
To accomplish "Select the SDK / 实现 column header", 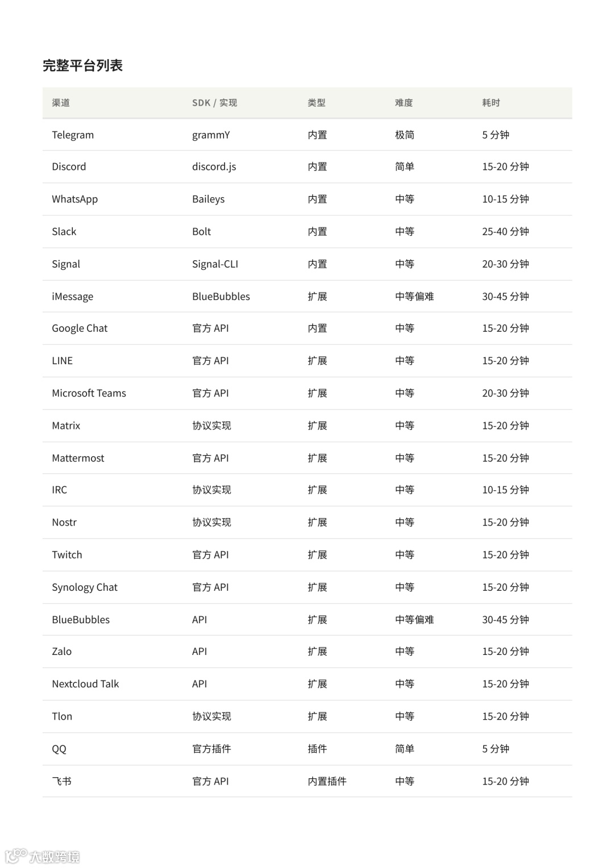I will 214,103.
